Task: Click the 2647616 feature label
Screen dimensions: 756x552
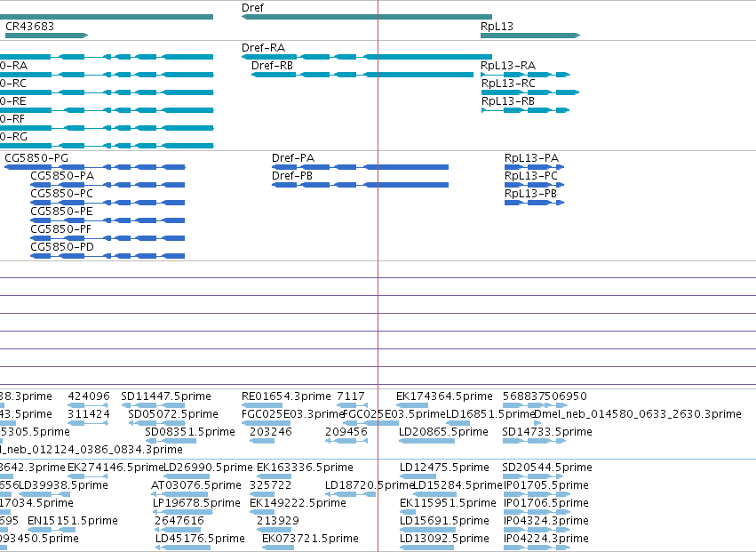Action: point(179,521)
